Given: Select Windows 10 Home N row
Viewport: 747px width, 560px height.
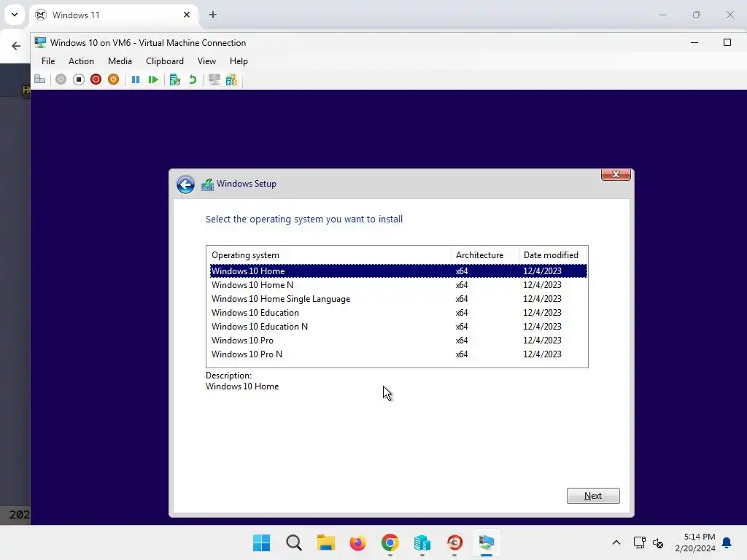Looking at the screenshot, I should click(398, 285).
